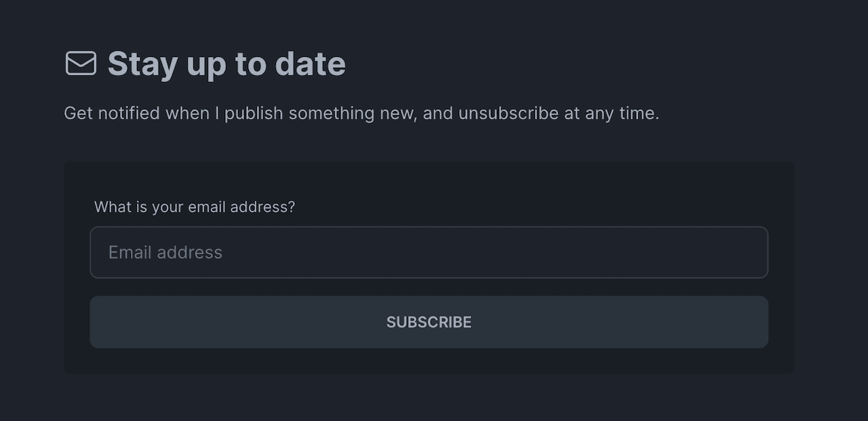This screenshot has width=868, height=421.
Task: Click the envelope icon beside the heading
Action: (81, 63)
